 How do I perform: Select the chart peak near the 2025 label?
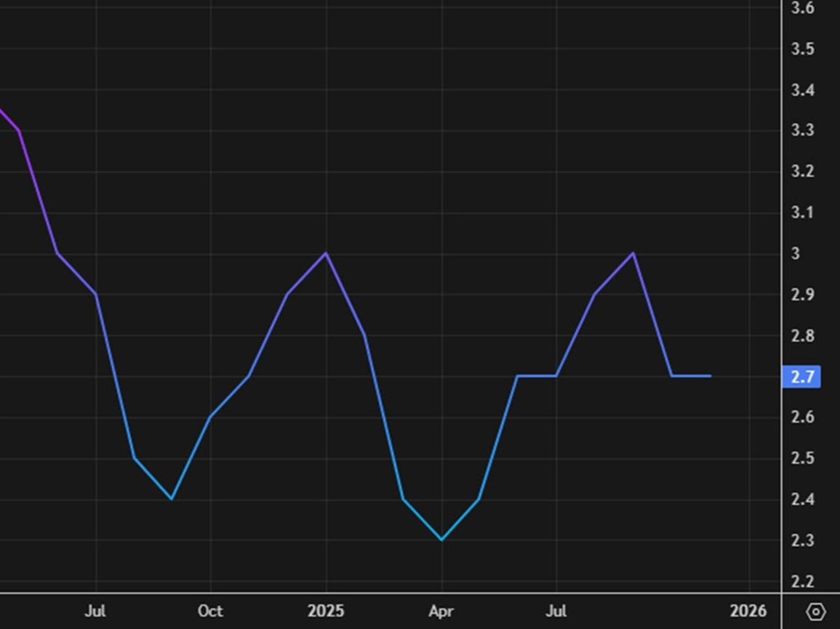click(x=325, y=253)
